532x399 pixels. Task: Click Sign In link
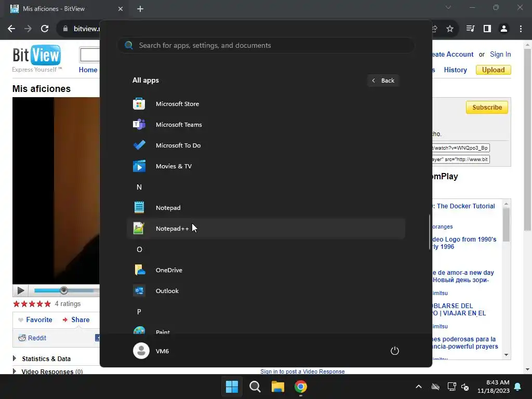coord(500,54)
